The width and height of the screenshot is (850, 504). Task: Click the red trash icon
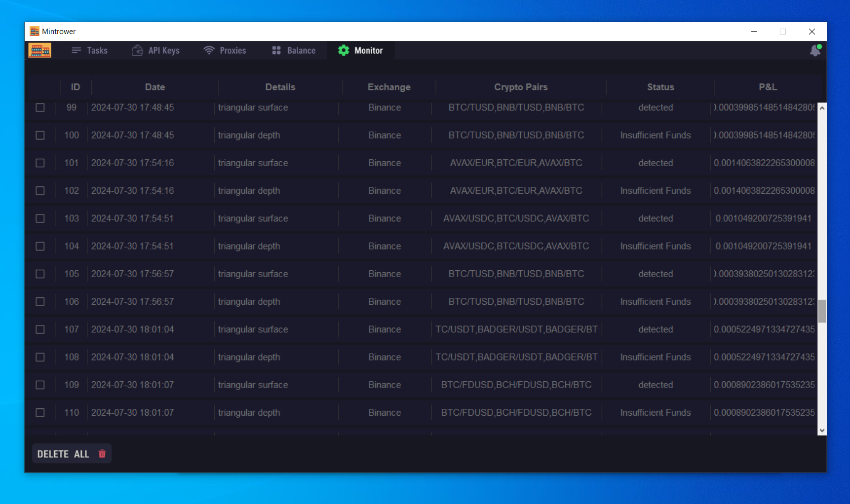[x=102, y=454]
